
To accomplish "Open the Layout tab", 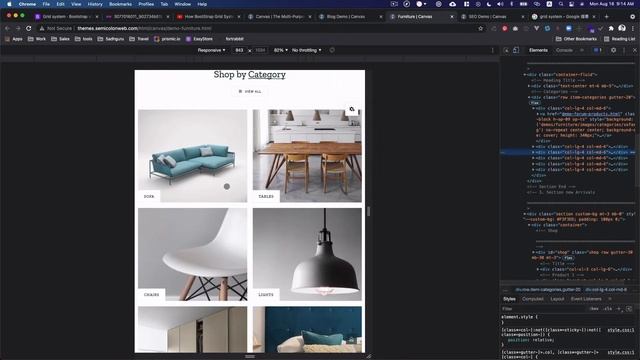I will (x=557, y=299).
